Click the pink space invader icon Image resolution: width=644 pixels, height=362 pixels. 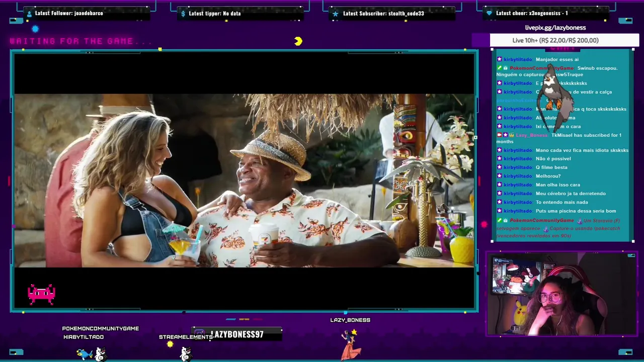[41, 295]
